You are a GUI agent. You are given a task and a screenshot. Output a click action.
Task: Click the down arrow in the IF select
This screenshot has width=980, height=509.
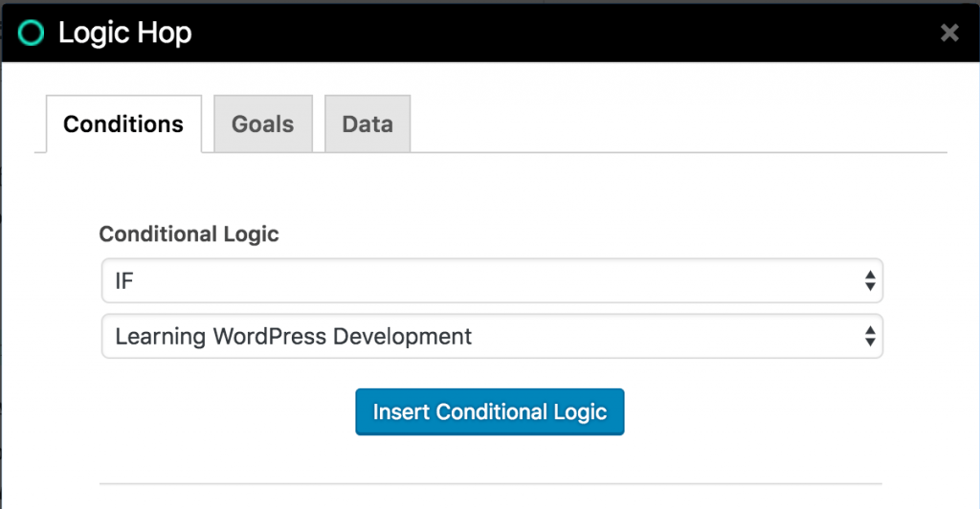tap(870, 287)
